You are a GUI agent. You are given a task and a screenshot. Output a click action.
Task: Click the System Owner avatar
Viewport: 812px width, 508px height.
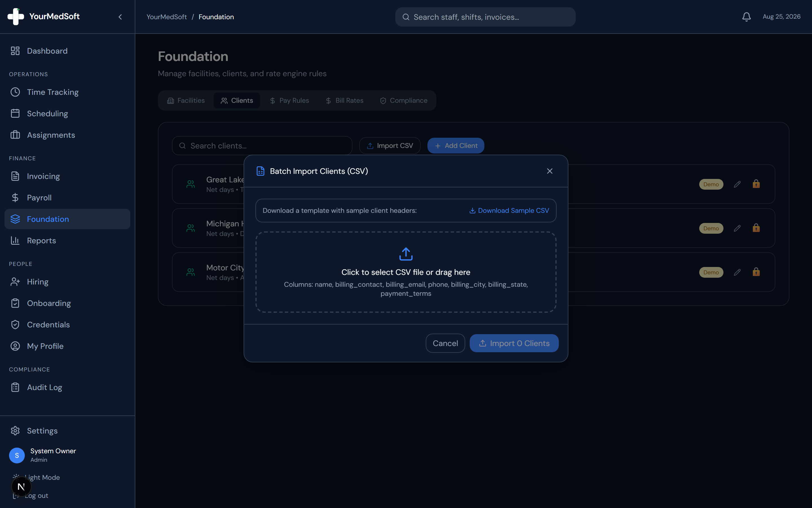point(17,455)
